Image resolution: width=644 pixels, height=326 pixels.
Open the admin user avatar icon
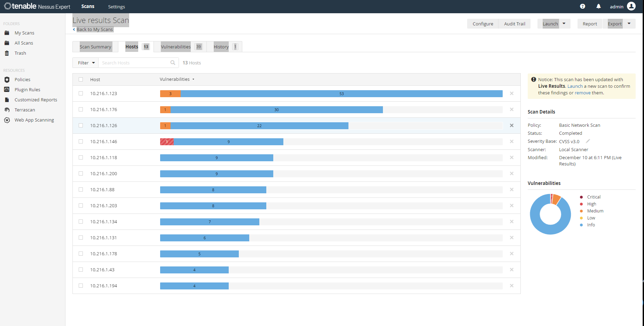(631, 6)
